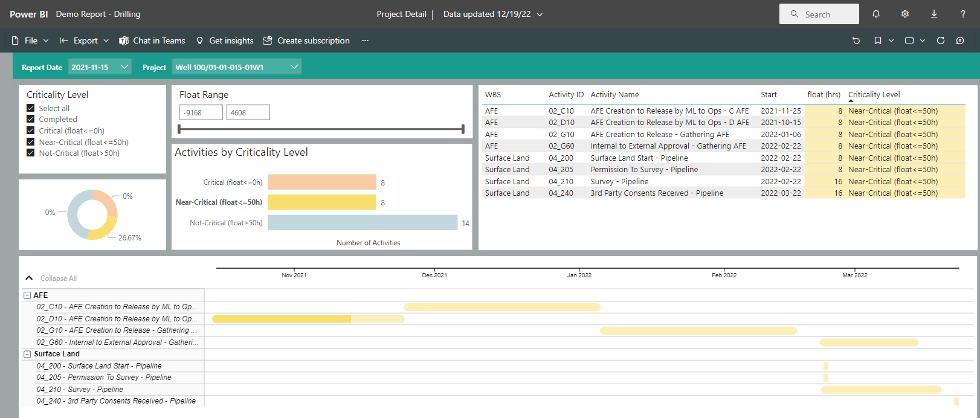
Task: Toggle Not-Critical (float>50h) checkbox
Action: coord(30,153)
